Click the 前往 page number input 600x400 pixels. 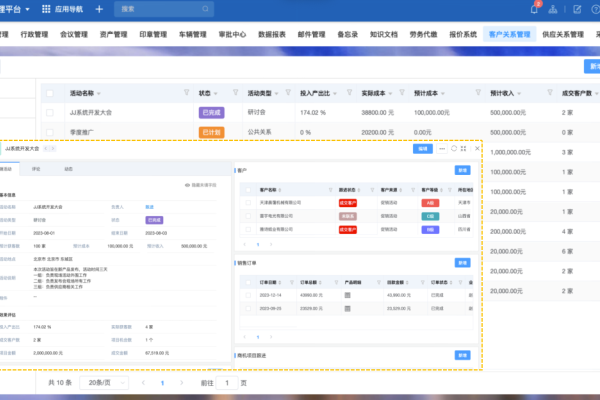[227, 383]
